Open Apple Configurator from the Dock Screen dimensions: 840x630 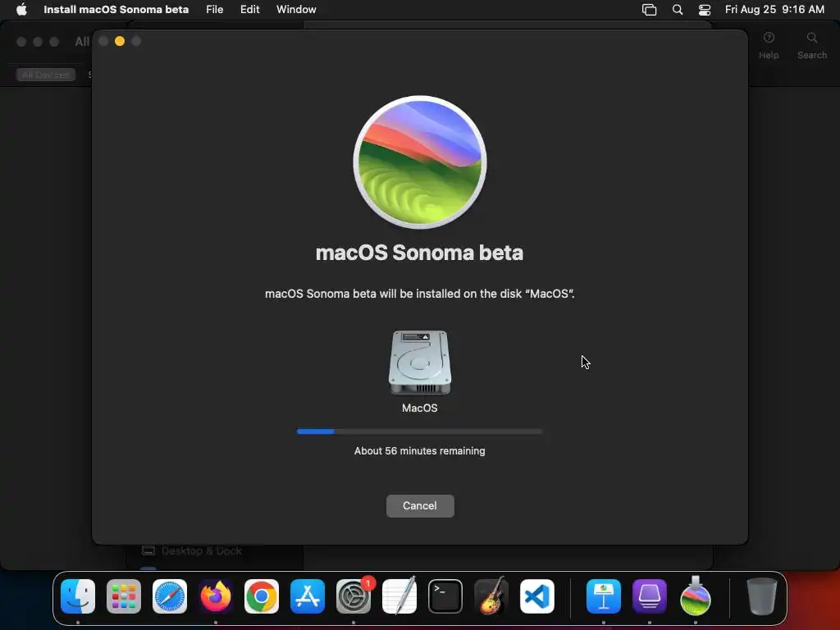tap(650, 596)
